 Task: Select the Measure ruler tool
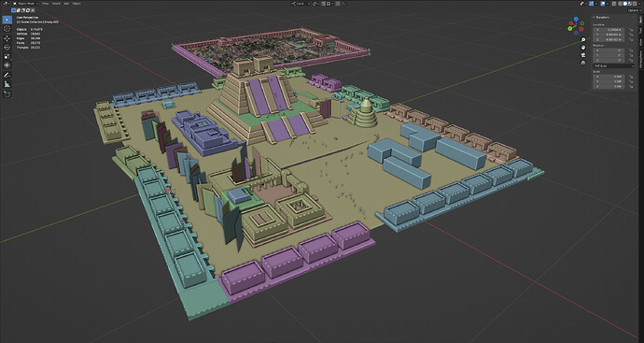pyautogui.click(x=7, y=84)
